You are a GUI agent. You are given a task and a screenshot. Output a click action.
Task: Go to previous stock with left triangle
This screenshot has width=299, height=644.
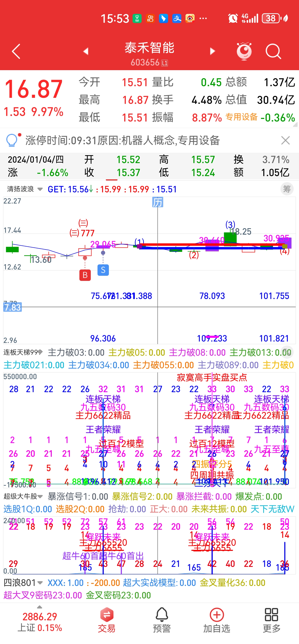pos(86,51)
